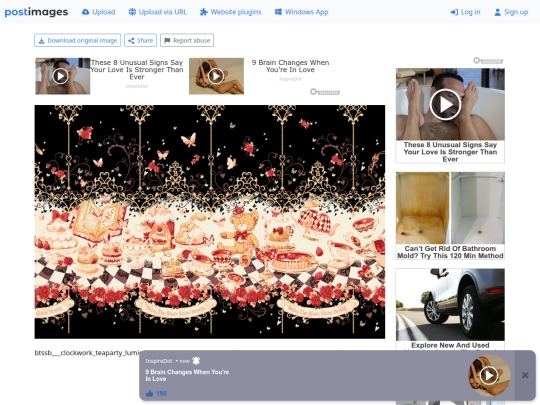Click 'InspireDot' source under second banner ad
The width and height of the screenshot is (540, 405).
pos(290,79)
